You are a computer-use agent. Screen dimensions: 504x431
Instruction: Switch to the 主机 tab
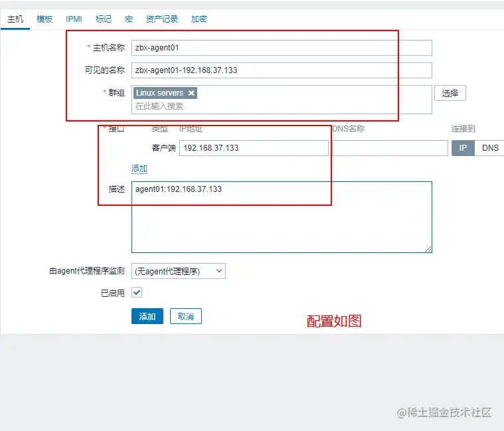click(x=15, y=19)
